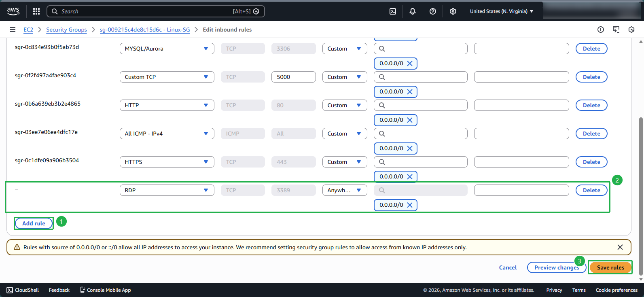The width and height of the screenshot is (644, 297).
Task: Click description field of HTTPS rule
Action: point(521,162)
